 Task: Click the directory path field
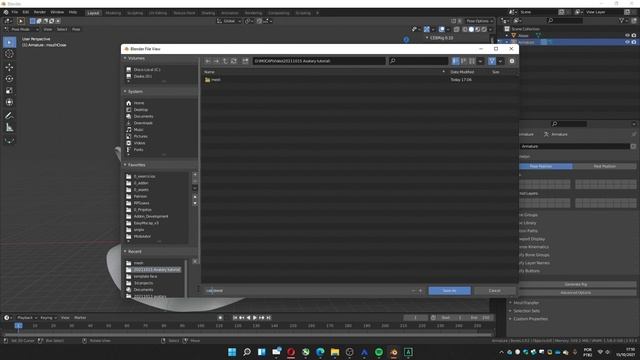318,61
